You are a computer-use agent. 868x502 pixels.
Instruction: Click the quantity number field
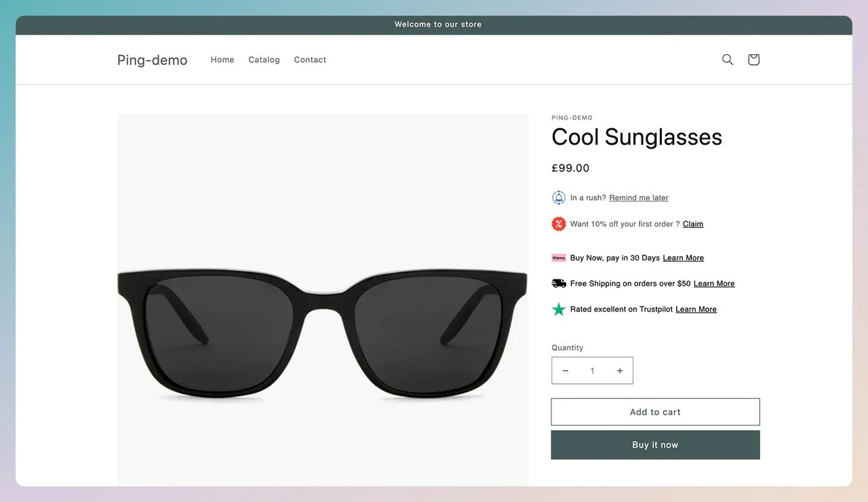[592, 371]
